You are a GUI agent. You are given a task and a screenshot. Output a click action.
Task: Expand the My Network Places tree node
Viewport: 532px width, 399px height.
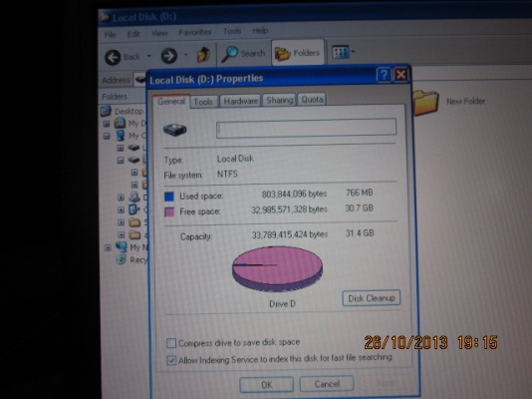click(108, 248)
